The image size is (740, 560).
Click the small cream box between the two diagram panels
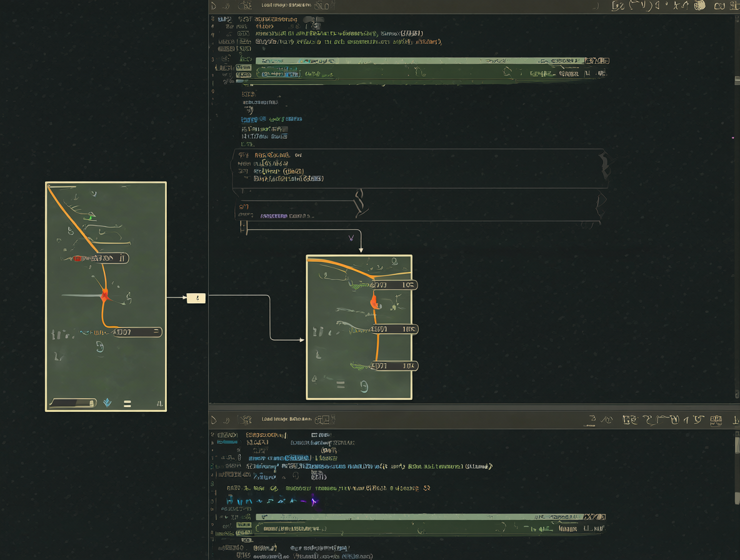tap(196, 298)
